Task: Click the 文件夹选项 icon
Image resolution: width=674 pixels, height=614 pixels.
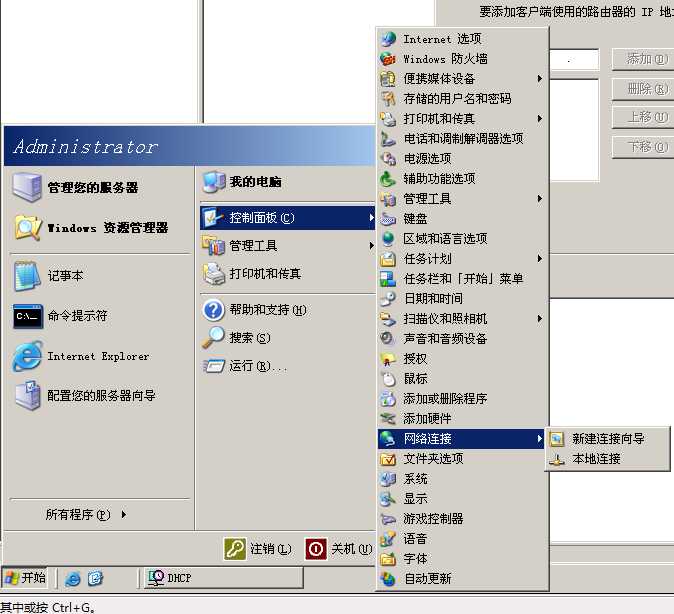Action: [x=388, y=459]
